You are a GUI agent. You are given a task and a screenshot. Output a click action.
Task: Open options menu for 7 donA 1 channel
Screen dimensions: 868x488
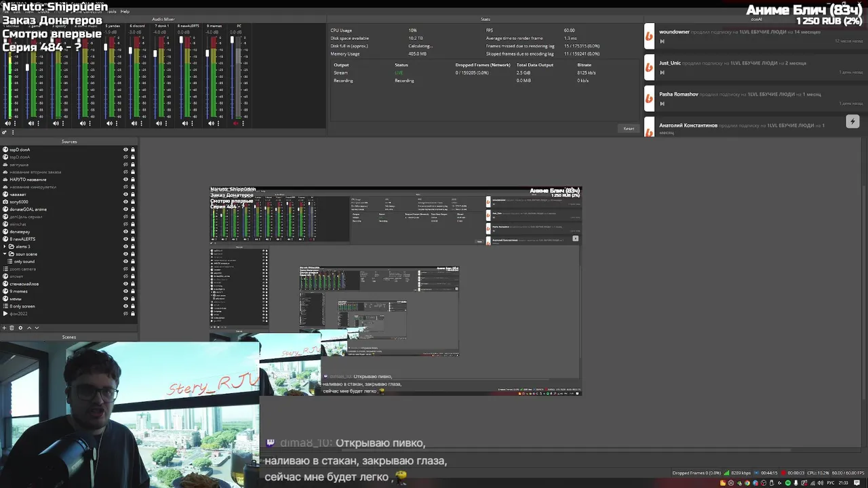[166, 123]
